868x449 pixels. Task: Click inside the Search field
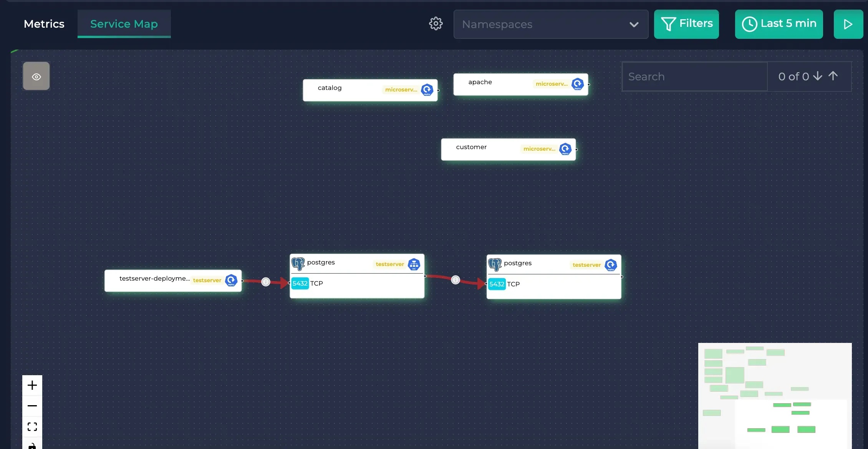pyautogui.click(x=694, y=76)
